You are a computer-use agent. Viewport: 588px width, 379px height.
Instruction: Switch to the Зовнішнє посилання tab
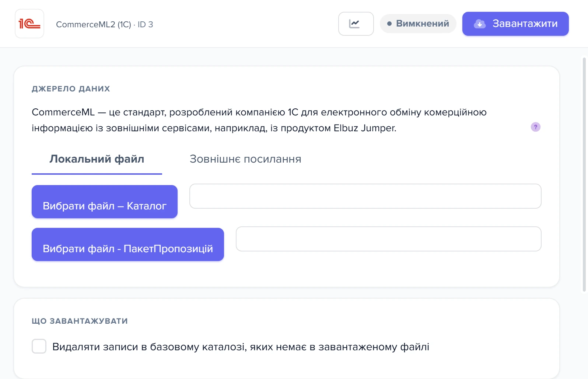tap(245, 159)
